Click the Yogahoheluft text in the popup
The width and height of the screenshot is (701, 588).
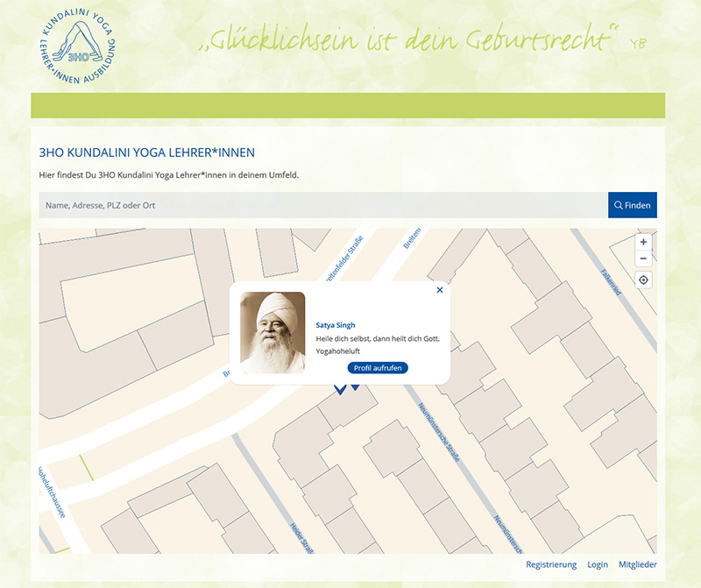(339, 351)
